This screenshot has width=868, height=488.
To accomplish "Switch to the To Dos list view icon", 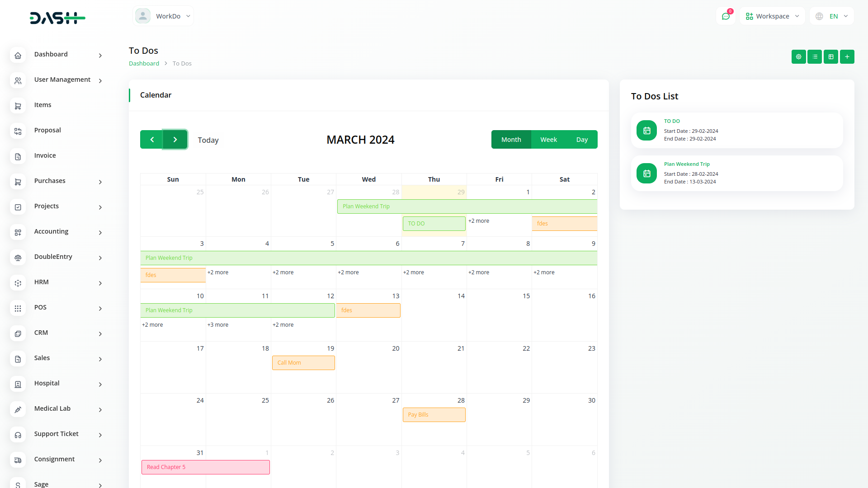I will [815, 57].
